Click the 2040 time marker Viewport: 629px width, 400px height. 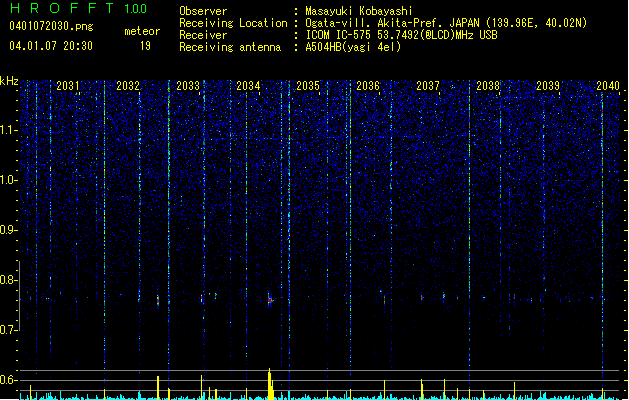(x=608, y=86)
